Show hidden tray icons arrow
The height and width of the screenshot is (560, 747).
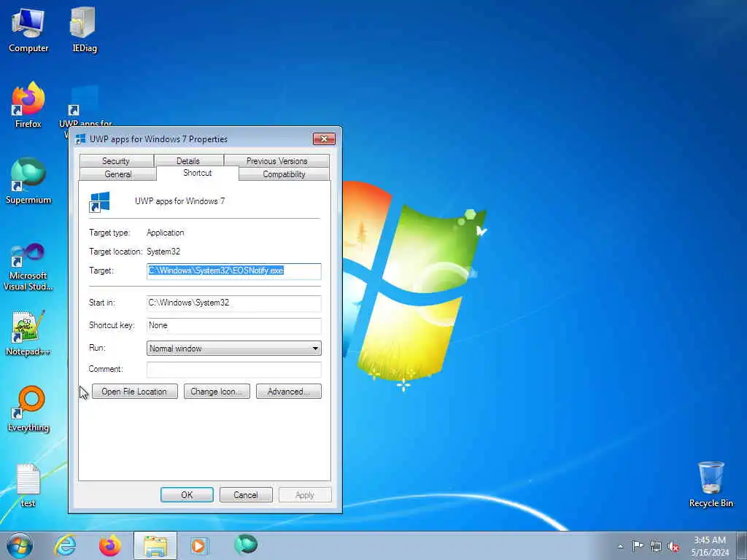click(x=620, y=546)
